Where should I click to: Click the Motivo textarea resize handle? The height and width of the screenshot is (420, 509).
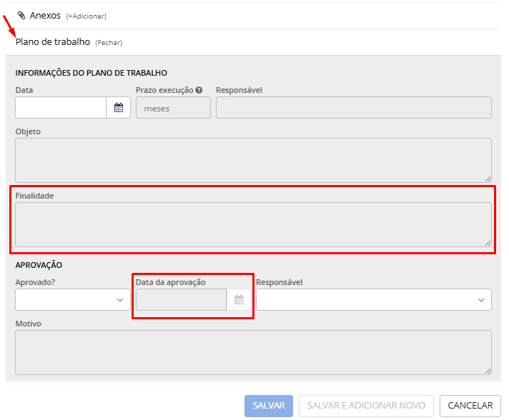tap(488, 371)
